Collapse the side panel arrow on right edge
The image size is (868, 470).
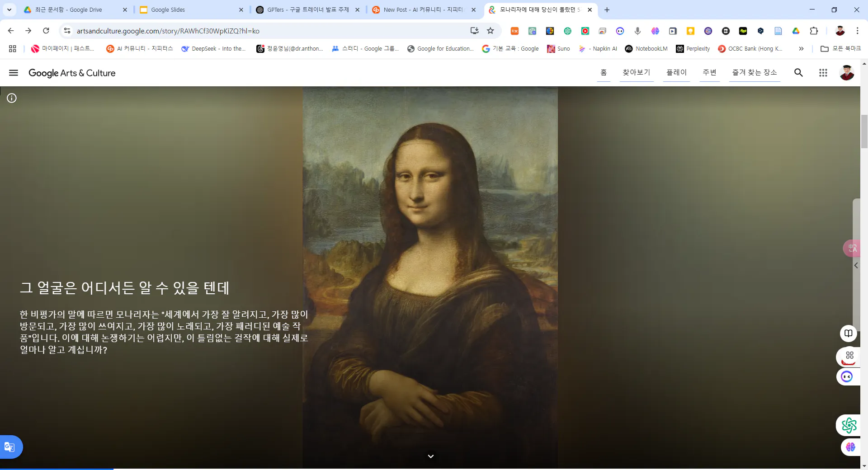[856, 266]
